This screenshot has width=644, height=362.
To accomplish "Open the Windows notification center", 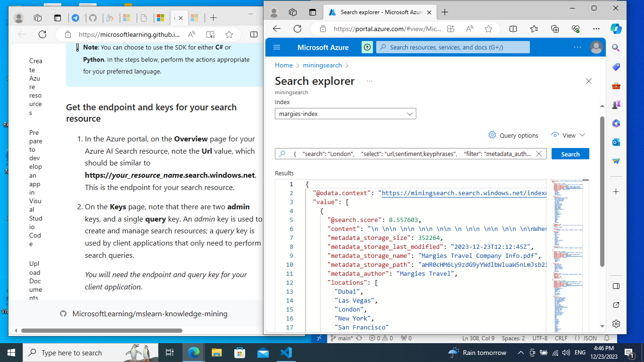I will click(x=629, y=353).
